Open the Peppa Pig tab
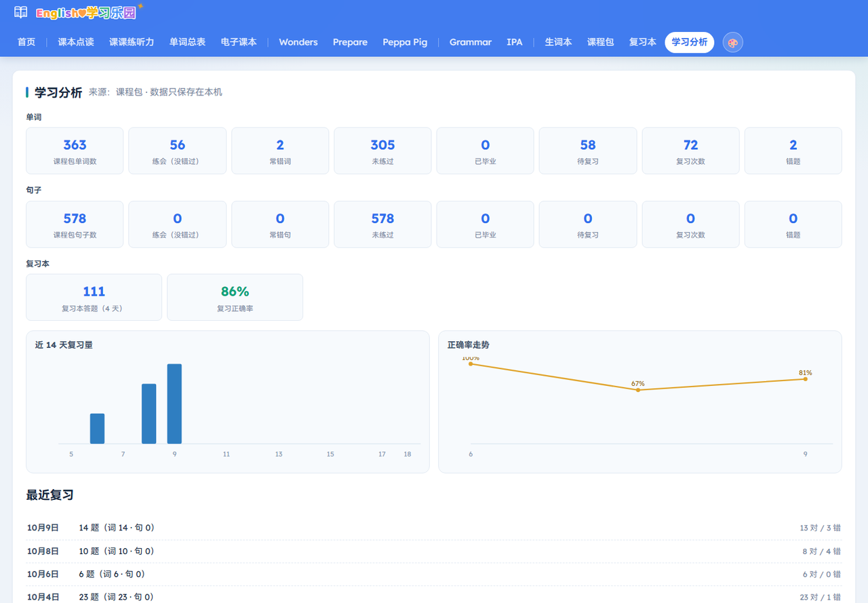 [405, 42]
